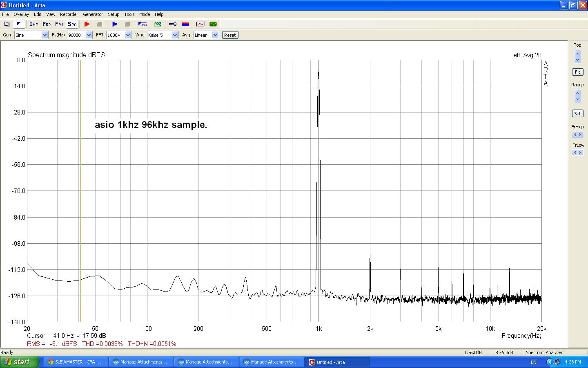Click the New document icon
588x368 pixels.
tap(7, 24)
